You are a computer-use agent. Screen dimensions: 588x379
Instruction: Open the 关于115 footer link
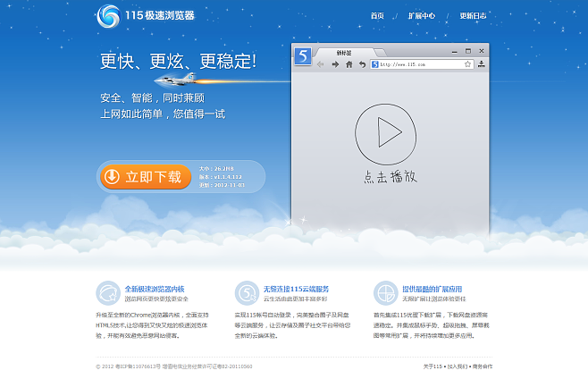pyautogui.click(x=433, y=366)
